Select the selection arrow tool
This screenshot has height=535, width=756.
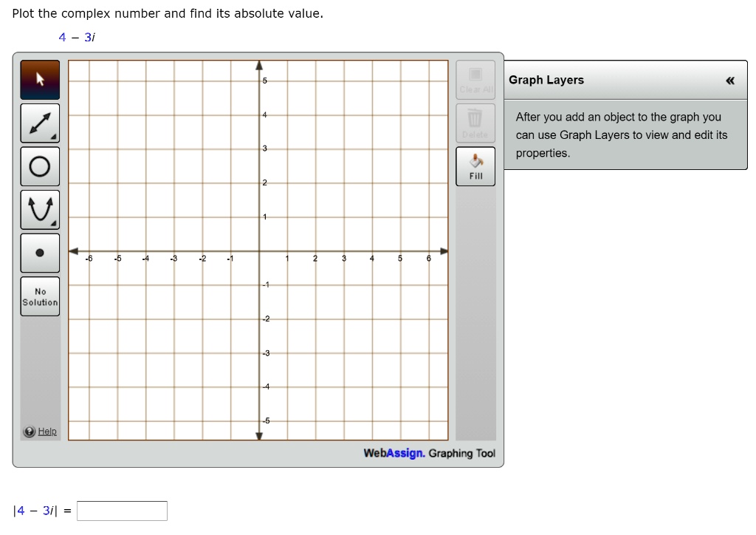[x=40, y=79]
